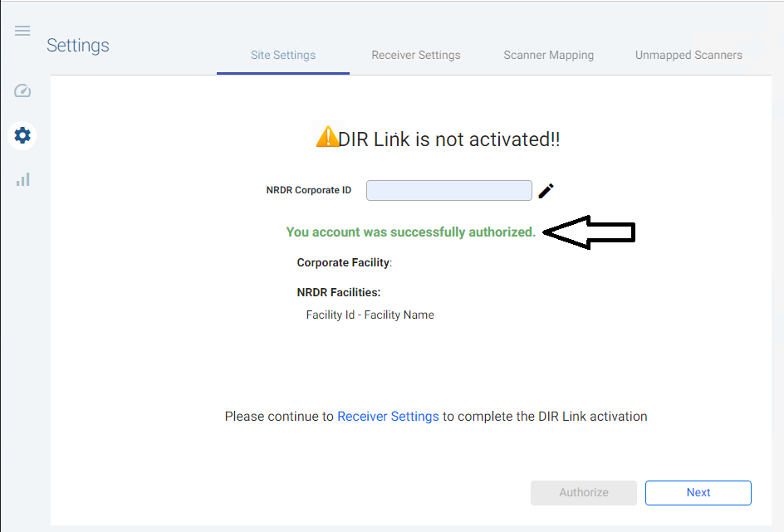Click the black arrow pointing at the message

tap(590, 232)
